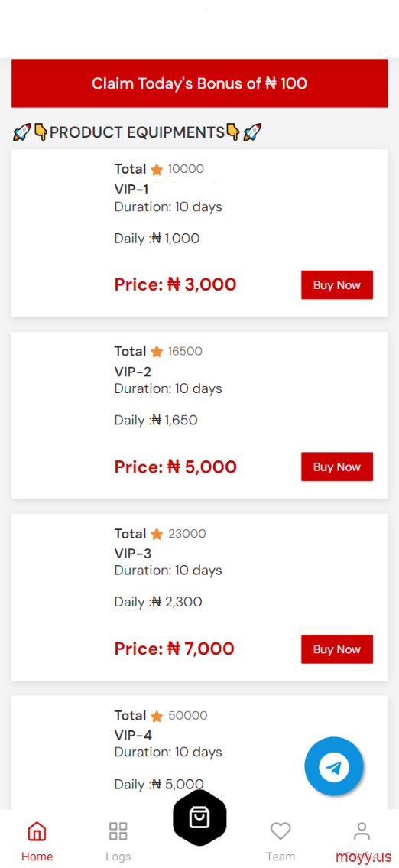Viewport: 399px width, 868px height.
Task: Open the Logs grid icon
Action: pyautogui.click(x=118, y=831)
